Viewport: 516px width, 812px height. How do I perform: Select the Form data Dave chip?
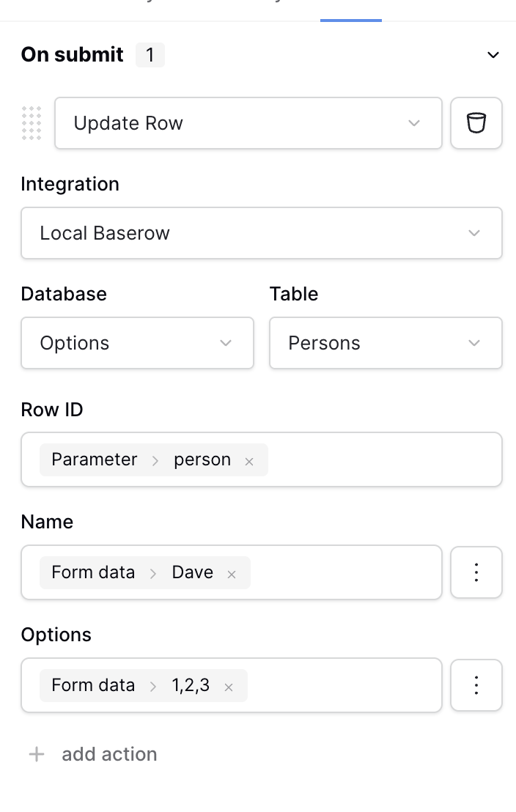[132, 572]
